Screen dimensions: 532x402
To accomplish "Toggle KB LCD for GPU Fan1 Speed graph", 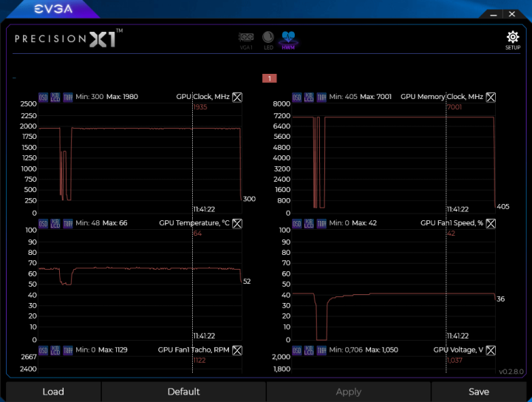I will [x=309, y=224].
